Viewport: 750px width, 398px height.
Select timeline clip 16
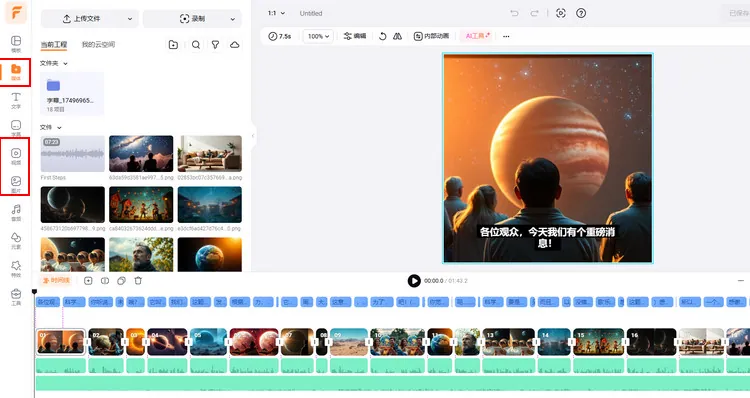click(x=651, y=342)
